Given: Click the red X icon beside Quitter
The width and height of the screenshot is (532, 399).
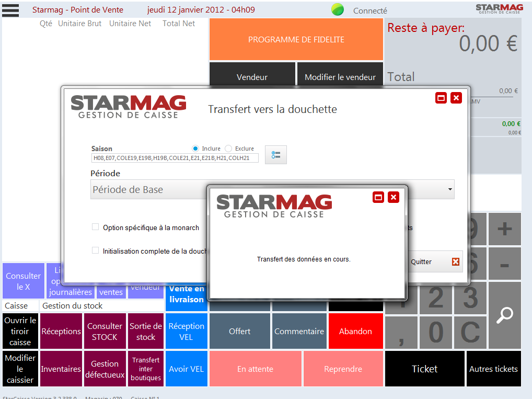Looking at the screenshot, I should 456,261.
